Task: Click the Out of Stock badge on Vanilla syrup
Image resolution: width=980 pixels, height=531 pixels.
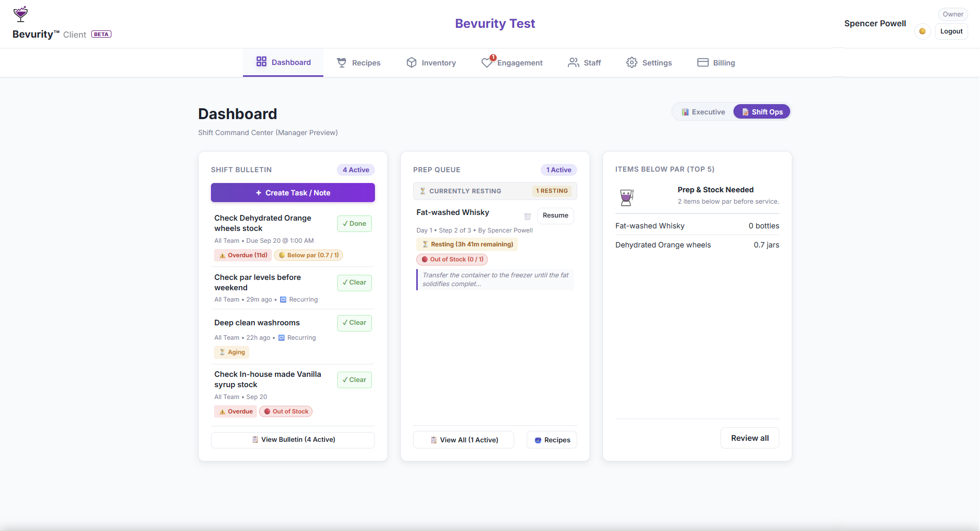Action: click(286, 411)
